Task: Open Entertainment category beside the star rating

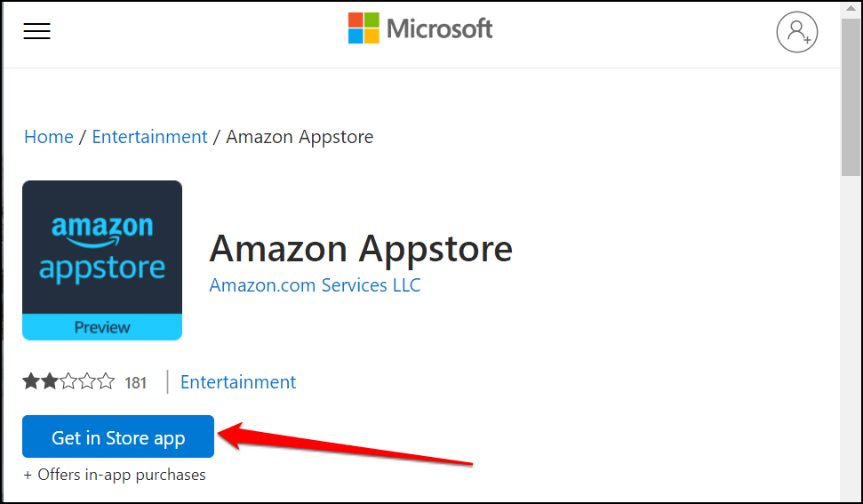Action: 238,382
